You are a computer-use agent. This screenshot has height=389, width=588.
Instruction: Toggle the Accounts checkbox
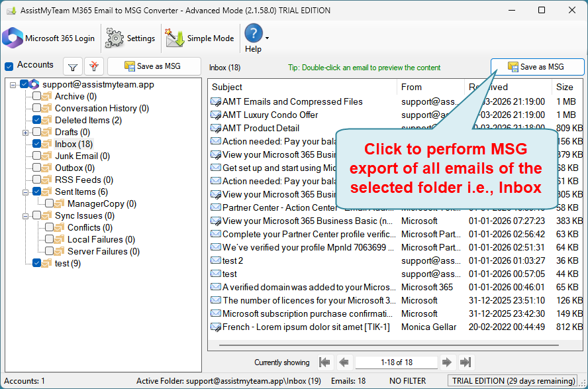(x=9, y=66)
